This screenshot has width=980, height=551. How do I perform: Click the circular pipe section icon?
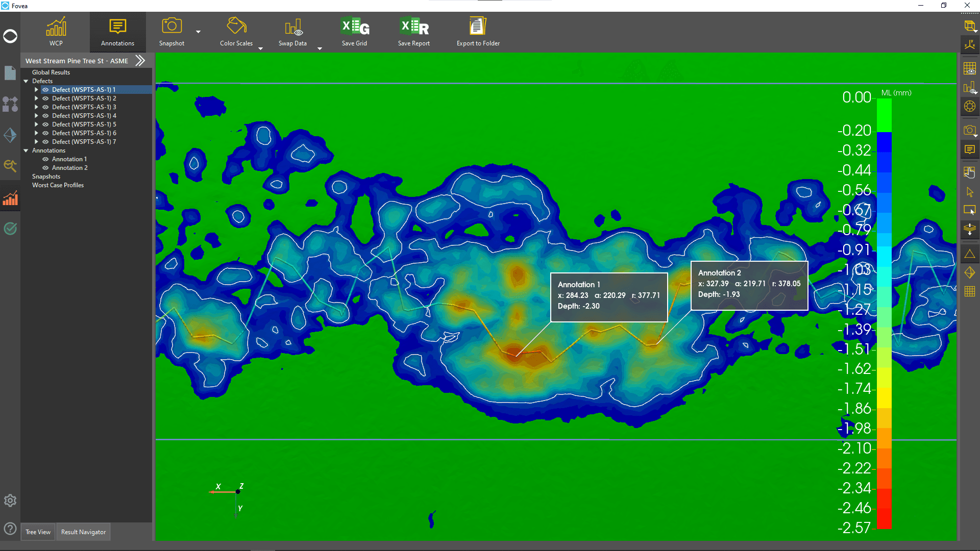pos(970,106)
